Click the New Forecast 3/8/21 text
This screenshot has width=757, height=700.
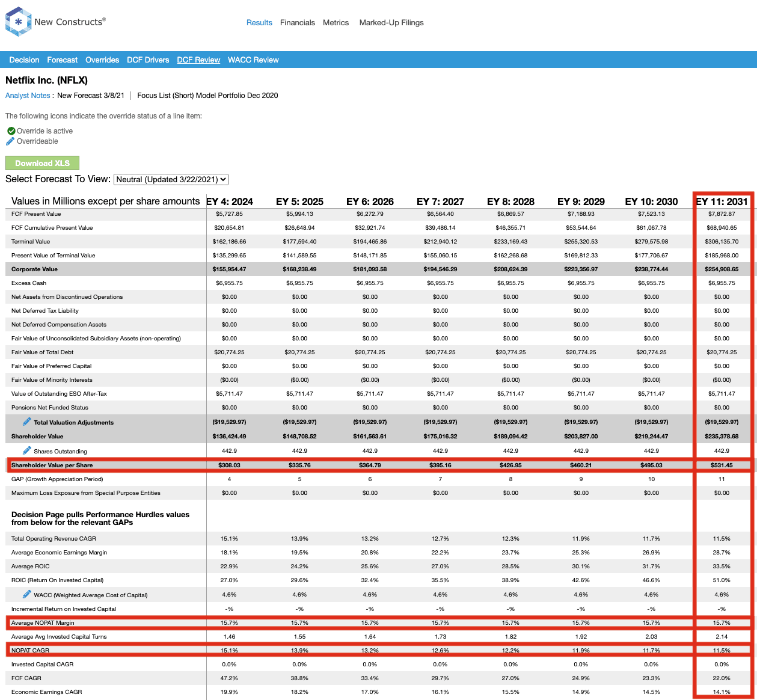pyautogui.click(x=91, y=96)
